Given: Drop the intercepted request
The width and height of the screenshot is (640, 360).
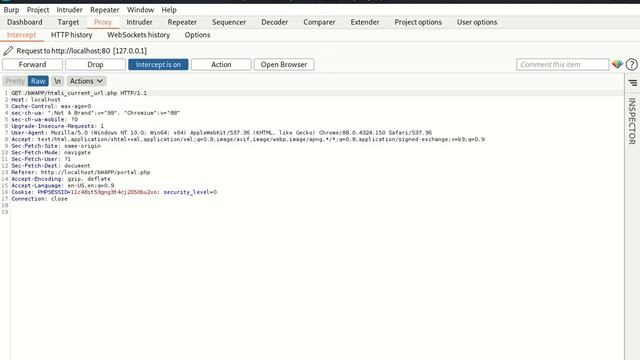Looking at the screenshot, I should click(95, 64).
